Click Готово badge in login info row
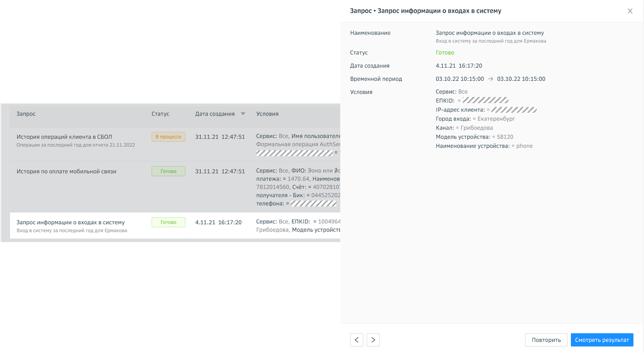The width and height of the screenshot is (644, 353). coord(168,222)
